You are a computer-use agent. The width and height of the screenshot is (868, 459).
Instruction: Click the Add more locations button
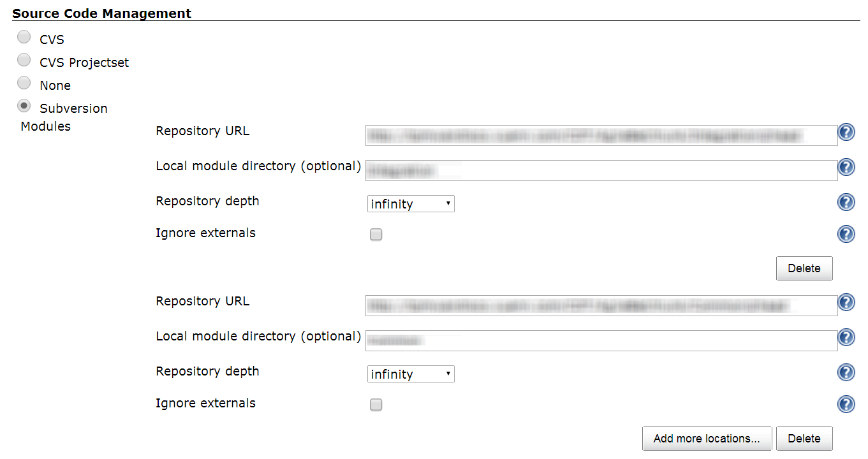coord(707,439)
